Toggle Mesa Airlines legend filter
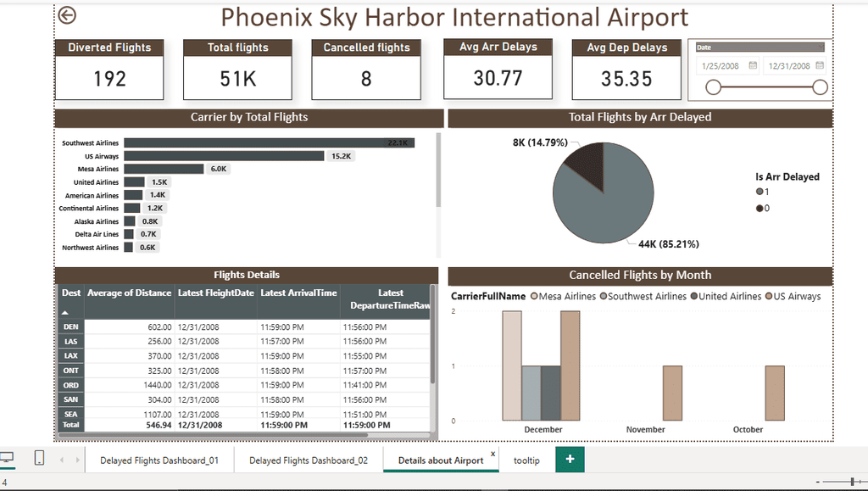The width and height of the screenshot is (868, 491). click(563, 296)
